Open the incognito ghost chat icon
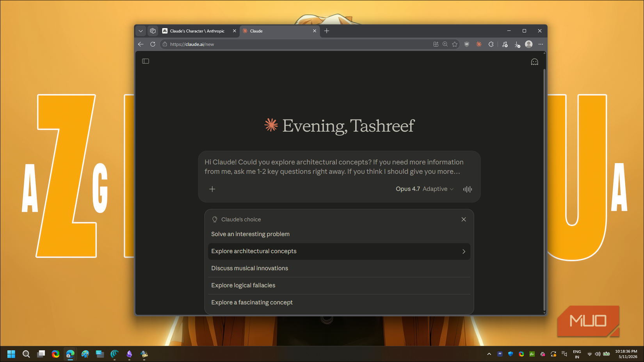 [x=534, y=62]
